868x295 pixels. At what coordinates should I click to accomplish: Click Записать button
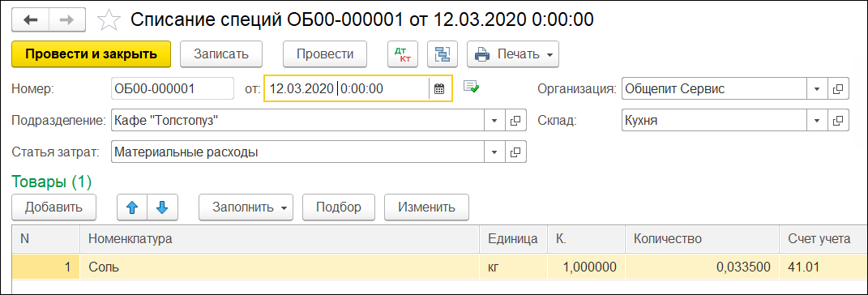tap(221, 53)
